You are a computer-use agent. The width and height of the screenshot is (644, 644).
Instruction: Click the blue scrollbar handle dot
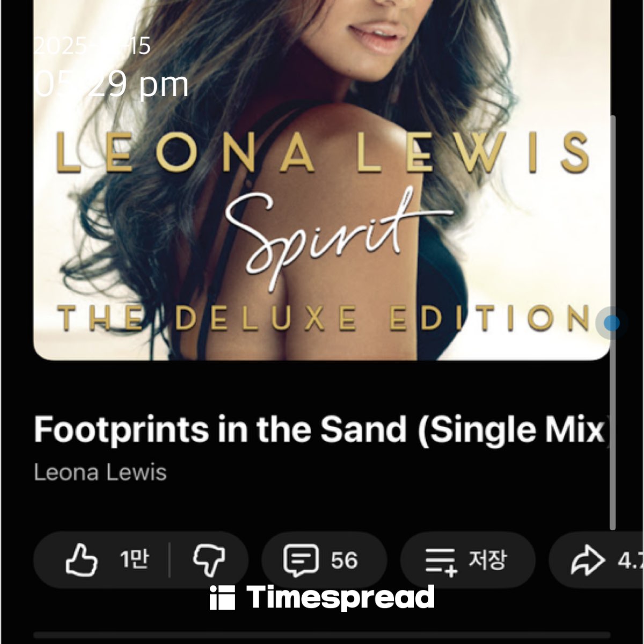tap(612, 323)
